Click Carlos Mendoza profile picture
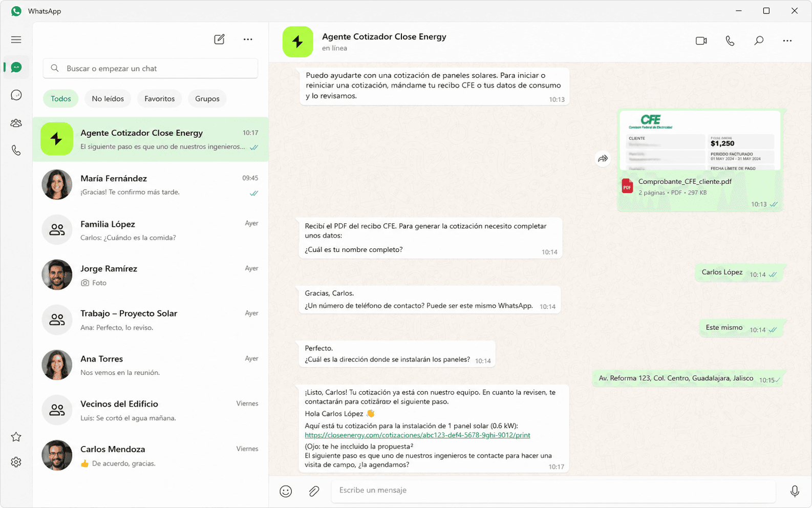The width and height of the screenshot is (812, 508). 57,455
